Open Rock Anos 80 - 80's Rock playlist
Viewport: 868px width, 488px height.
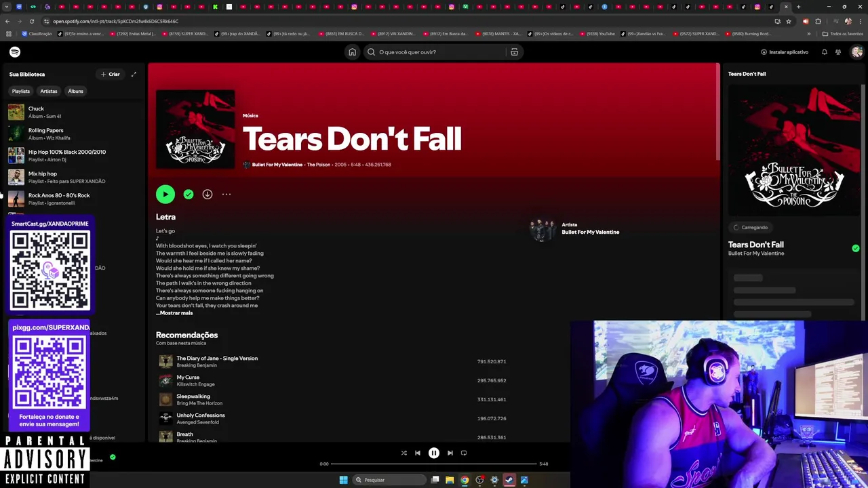[x=73, y=199]
